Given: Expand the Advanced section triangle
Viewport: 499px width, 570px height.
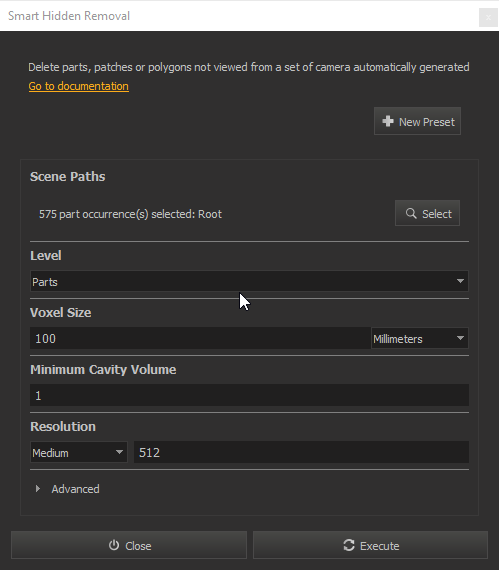Looking at the screenshot, I should [38, 489].
